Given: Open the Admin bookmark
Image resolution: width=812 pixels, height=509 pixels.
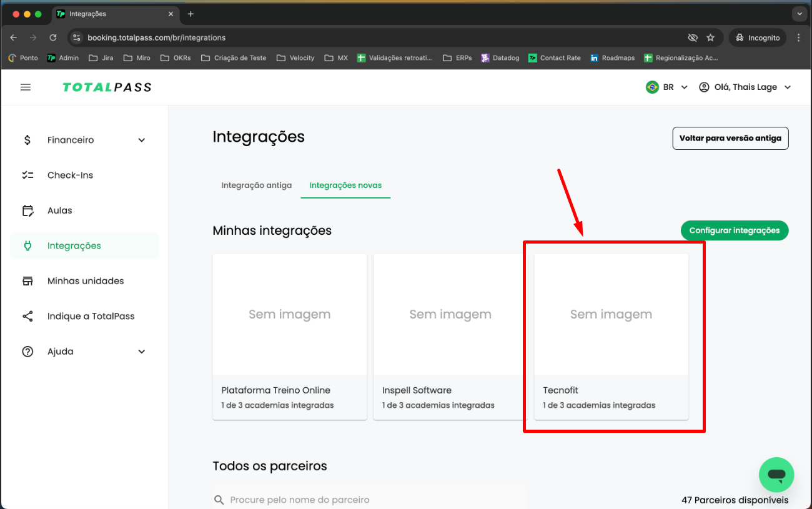Looking at the screenshot, I should click(63, 57).
